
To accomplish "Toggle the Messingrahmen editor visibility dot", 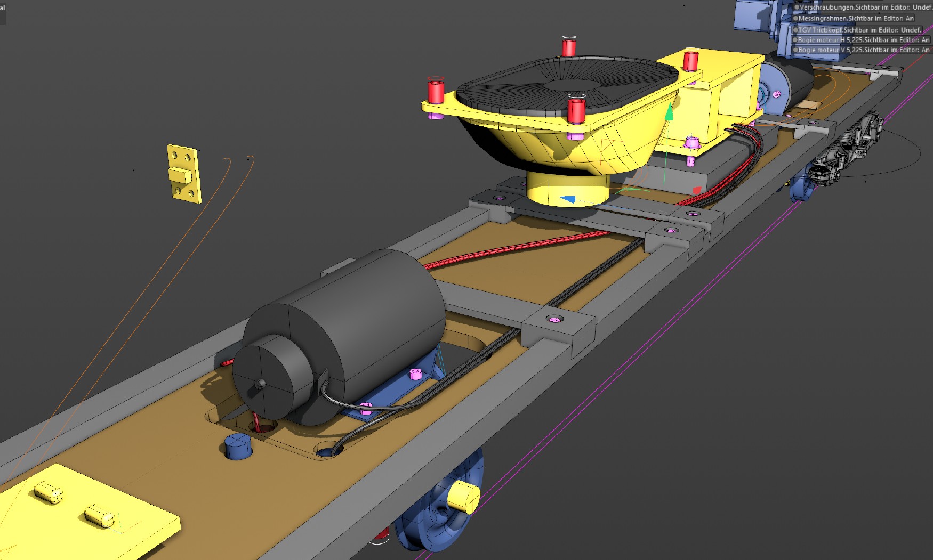I will (x=795, y=19).
